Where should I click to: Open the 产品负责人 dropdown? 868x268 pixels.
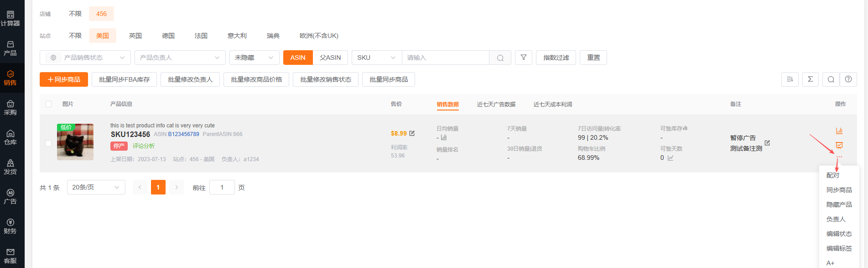tap(180, 58)
